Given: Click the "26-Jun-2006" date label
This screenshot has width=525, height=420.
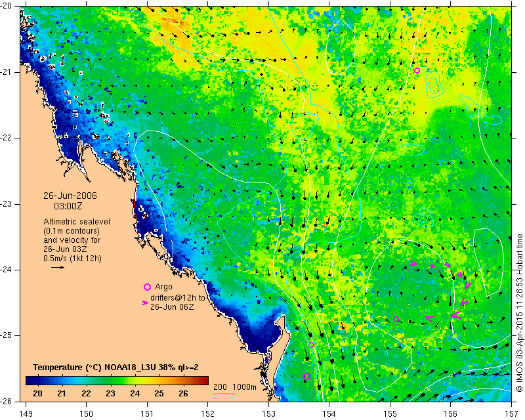Looking at the screenshot, I should [70, 196].
